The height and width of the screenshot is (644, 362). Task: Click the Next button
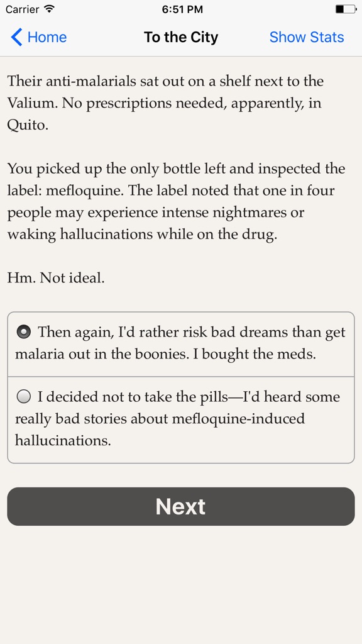[181, 506]
